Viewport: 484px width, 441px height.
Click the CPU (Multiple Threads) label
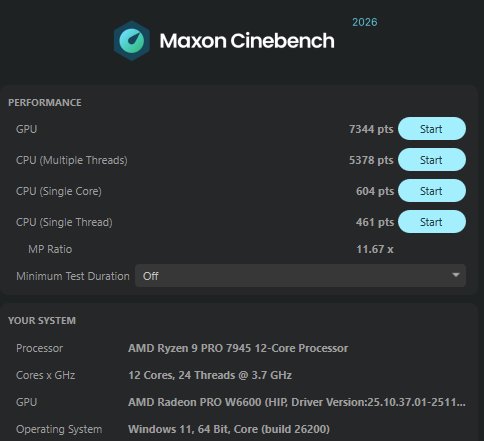(x=72, y=160)
